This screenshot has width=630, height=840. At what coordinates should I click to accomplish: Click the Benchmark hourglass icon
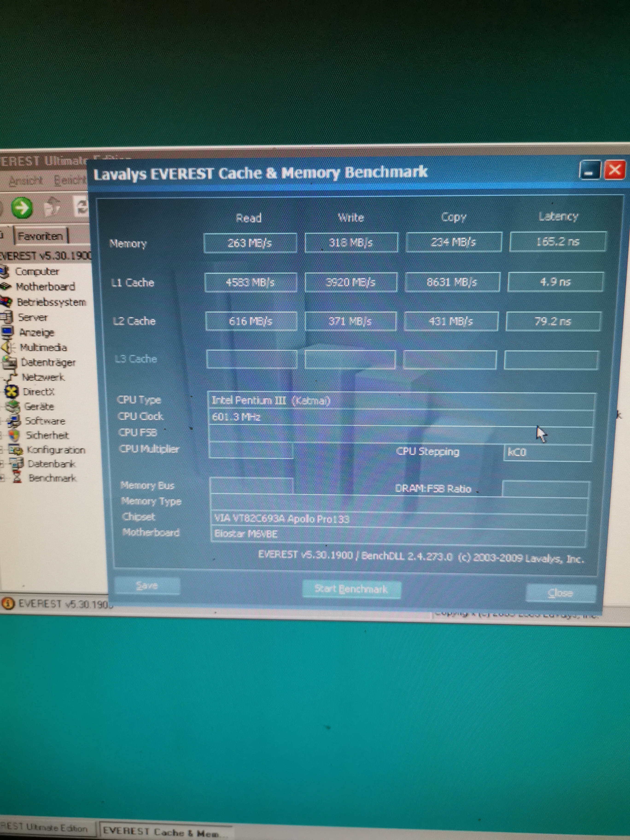(17, 478)
